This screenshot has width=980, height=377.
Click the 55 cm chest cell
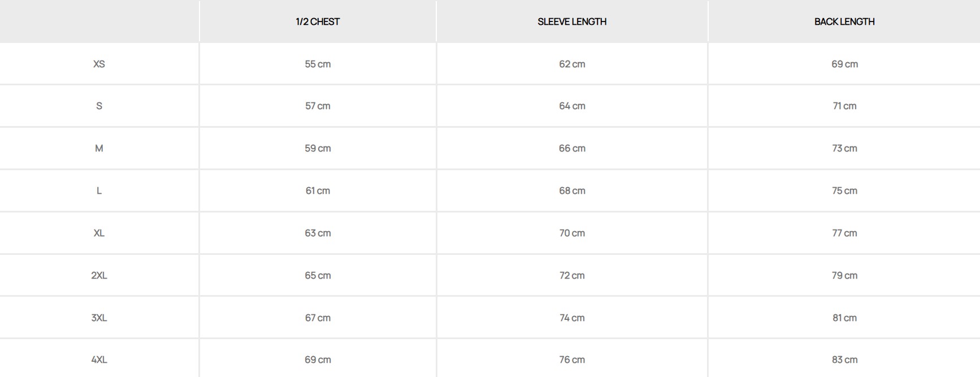point(318,64)
